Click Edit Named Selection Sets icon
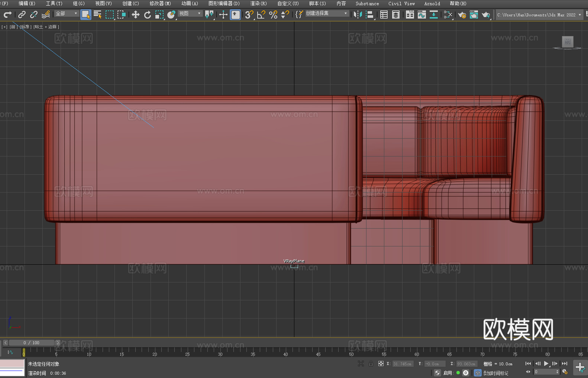Image resolution: width=588 pixels, height=378 pixels. tap(299, 14)
